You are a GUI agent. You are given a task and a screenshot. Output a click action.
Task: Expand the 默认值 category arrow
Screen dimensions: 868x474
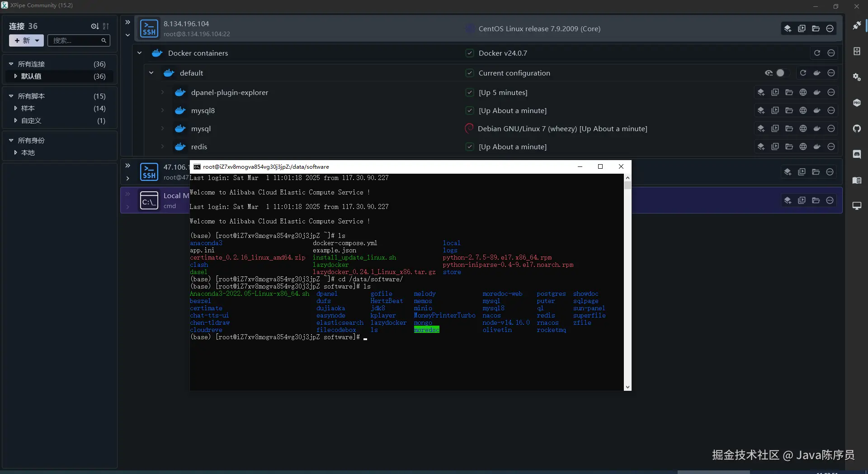tap(15, 76)
